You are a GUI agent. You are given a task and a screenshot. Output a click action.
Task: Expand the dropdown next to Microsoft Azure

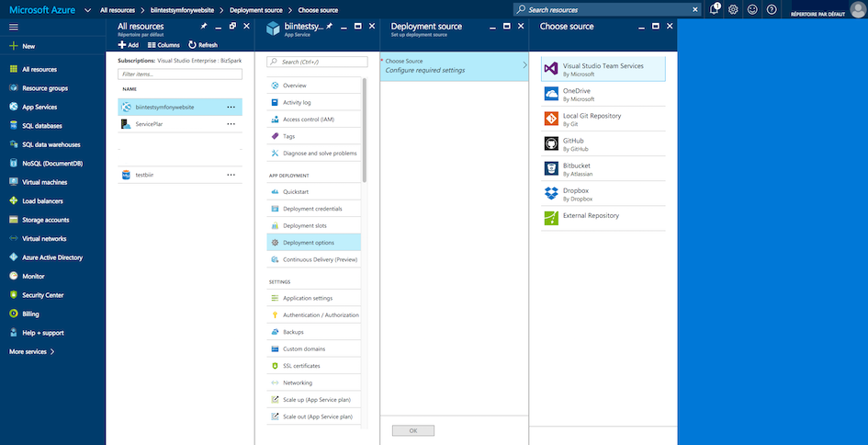tap(87, 10)
